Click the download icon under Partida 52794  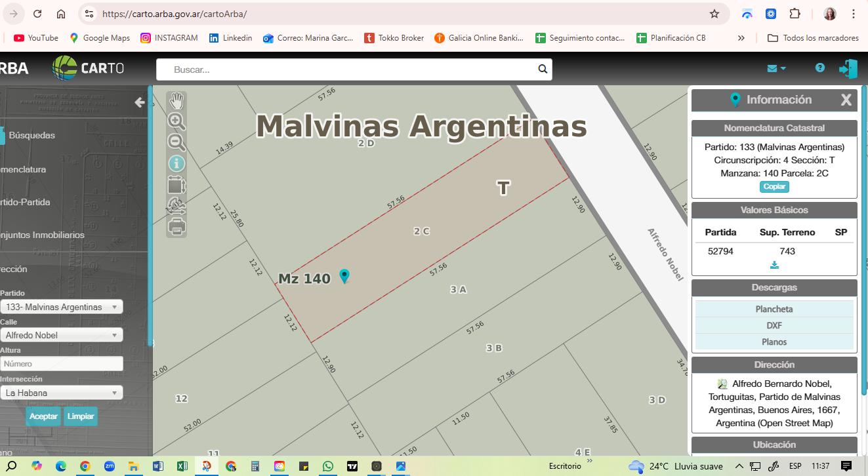tap(774, 265)
